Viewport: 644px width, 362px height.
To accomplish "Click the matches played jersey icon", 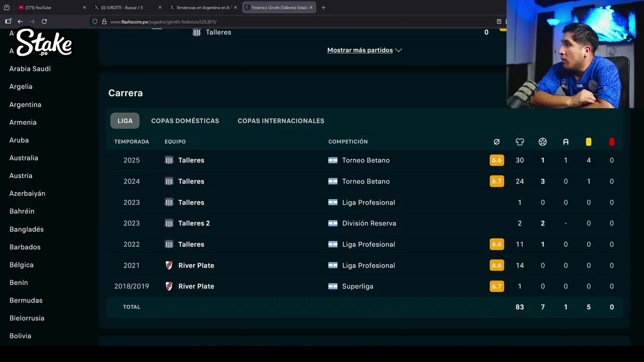I will [x=520, y=142].
